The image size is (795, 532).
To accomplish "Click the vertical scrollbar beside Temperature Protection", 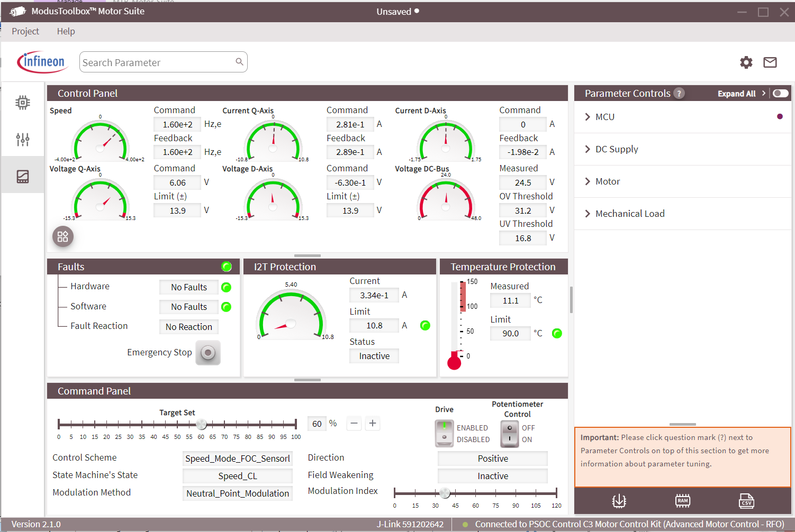I will coord(571,299).
